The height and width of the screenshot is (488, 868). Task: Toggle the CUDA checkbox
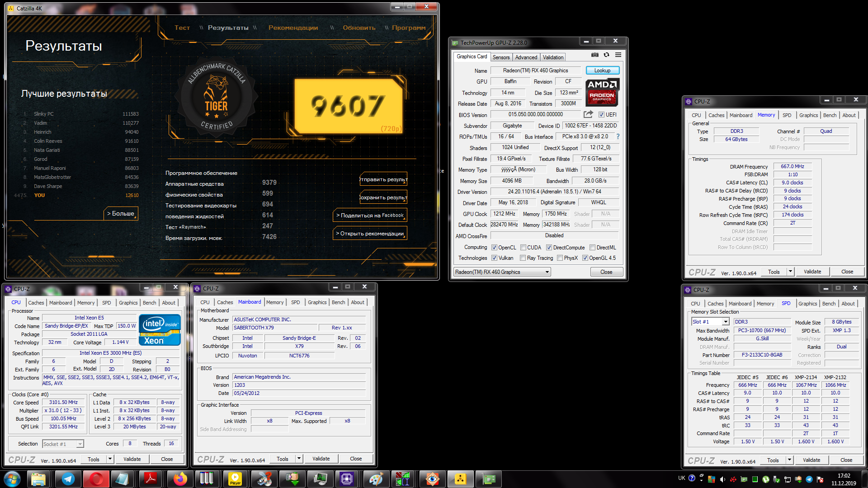pyautogui.click(x=523, y=248)
